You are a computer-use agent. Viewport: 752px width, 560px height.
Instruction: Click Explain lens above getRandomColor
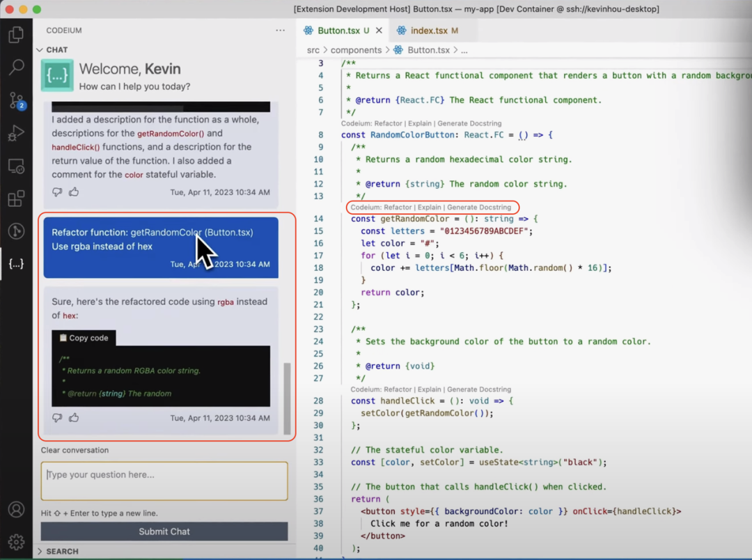(x=429, y=208)
